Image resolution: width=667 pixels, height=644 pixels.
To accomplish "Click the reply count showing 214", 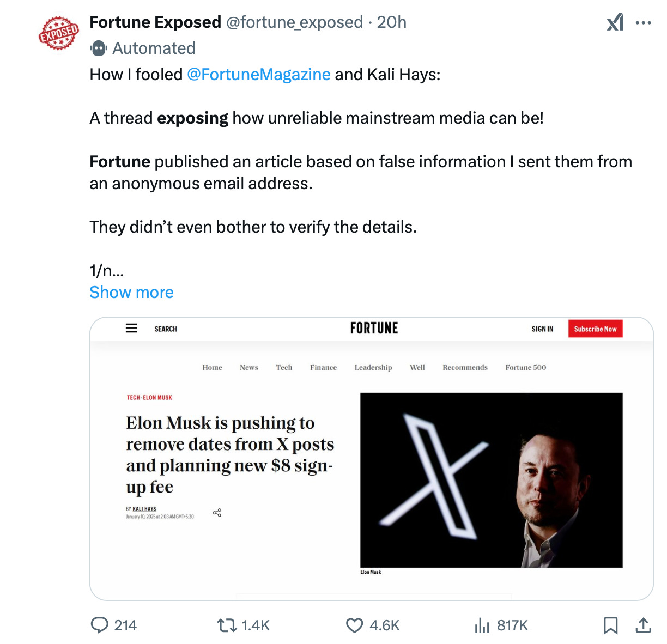I will [x=125, y=625].
